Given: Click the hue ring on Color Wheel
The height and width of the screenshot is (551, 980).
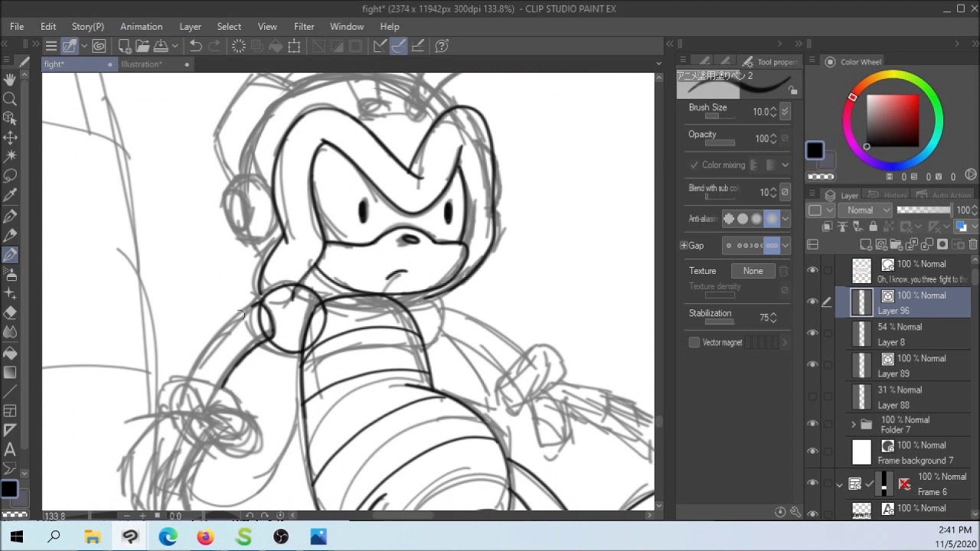Looking at the screenshot, I should coord(892,119).
